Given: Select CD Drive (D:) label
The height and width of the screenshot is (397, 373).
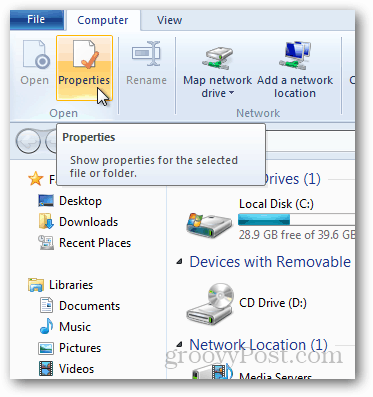Looking at the screenshot, I should (x=273, y=303).
